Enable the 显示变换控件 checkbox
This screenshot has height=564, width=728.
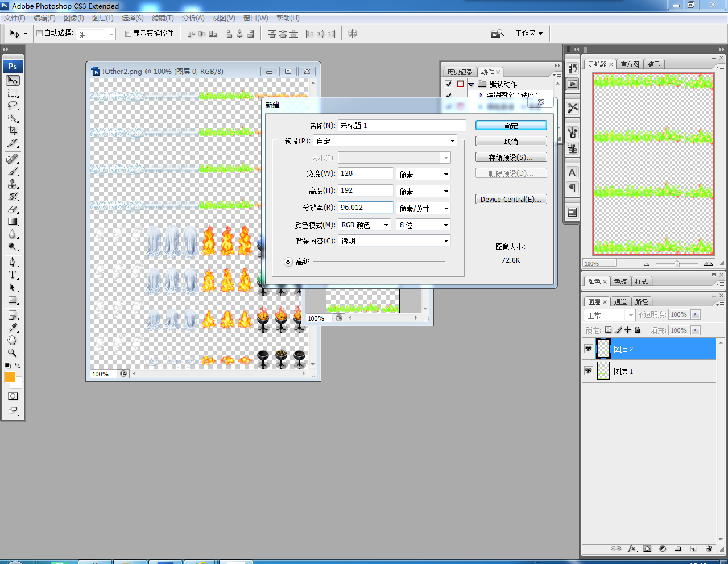tap(128, 34)
